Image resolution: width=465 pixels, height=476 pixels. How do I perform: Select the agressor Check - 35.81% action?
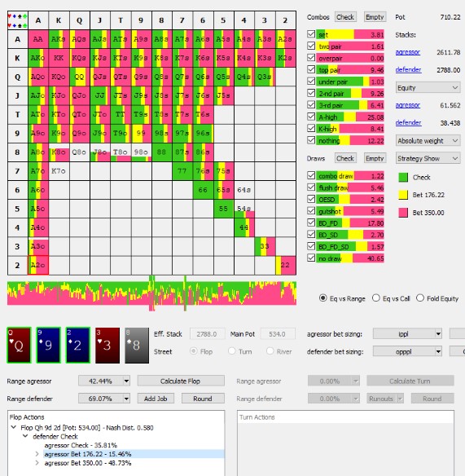click(x=81, y=445)
